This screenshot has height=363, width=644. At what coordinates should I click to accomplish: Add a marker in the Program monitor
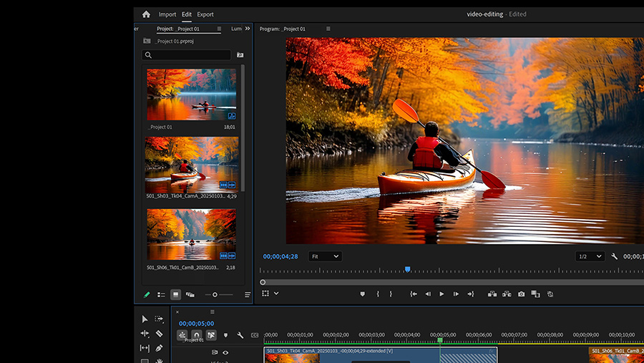click(362, 294)
